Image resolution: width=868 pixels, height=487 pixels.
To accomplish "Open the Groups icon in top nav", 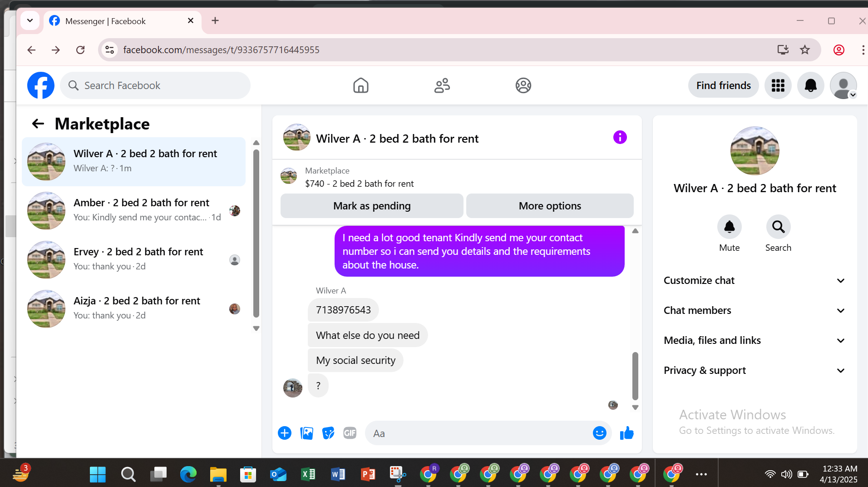I will tap(523, 85).
